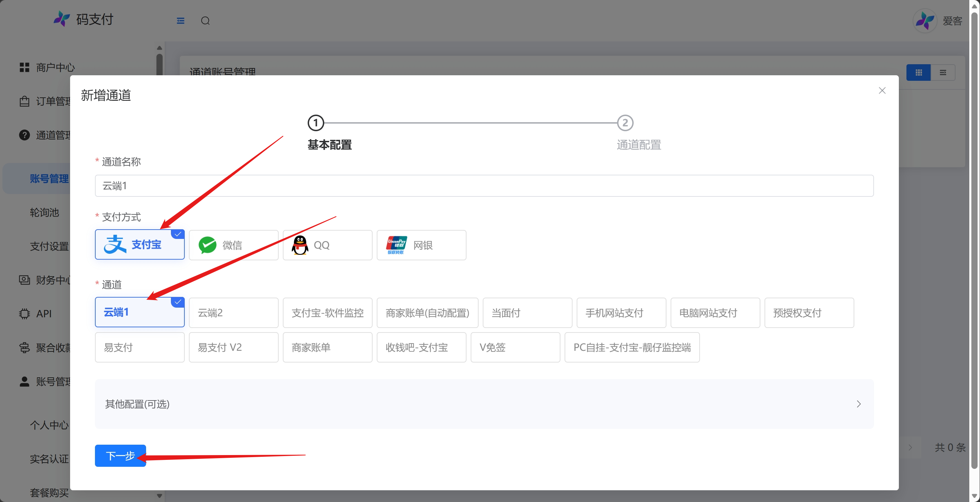Screen dimensions: 980x502
Task: Choose the 易支付 channel
Action: [140, 347]
